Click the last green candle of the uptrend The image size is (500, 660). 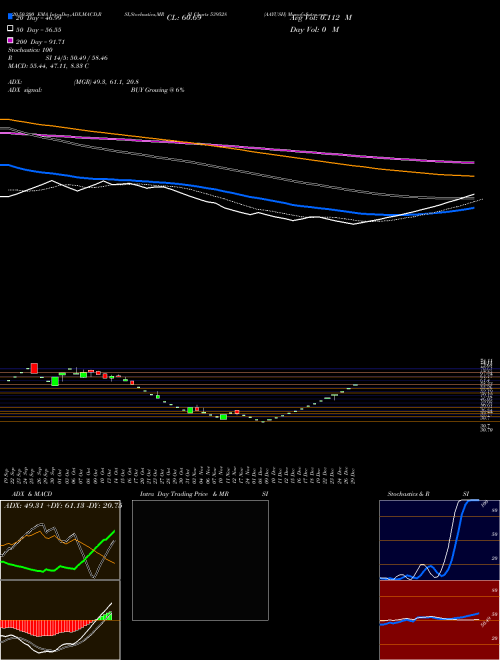355,385
